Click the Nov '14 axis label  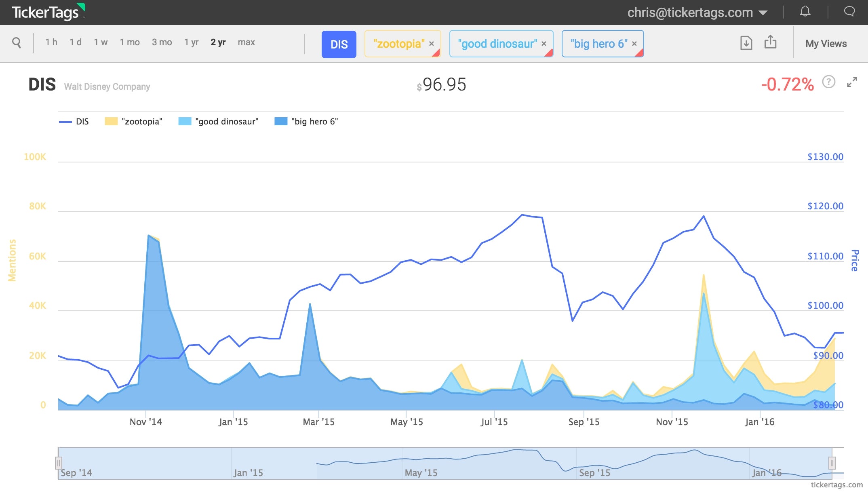[145, 422]
